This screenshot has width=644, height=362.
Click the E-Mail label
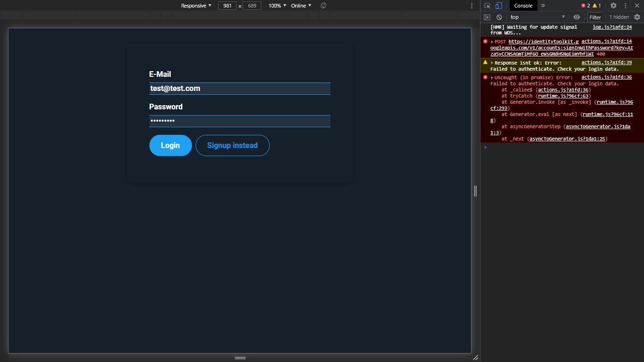click(x=160, y=74)
